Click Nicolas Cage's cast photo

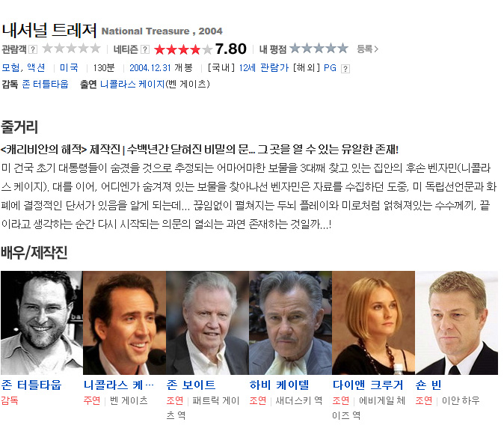(x=125, y=323)
